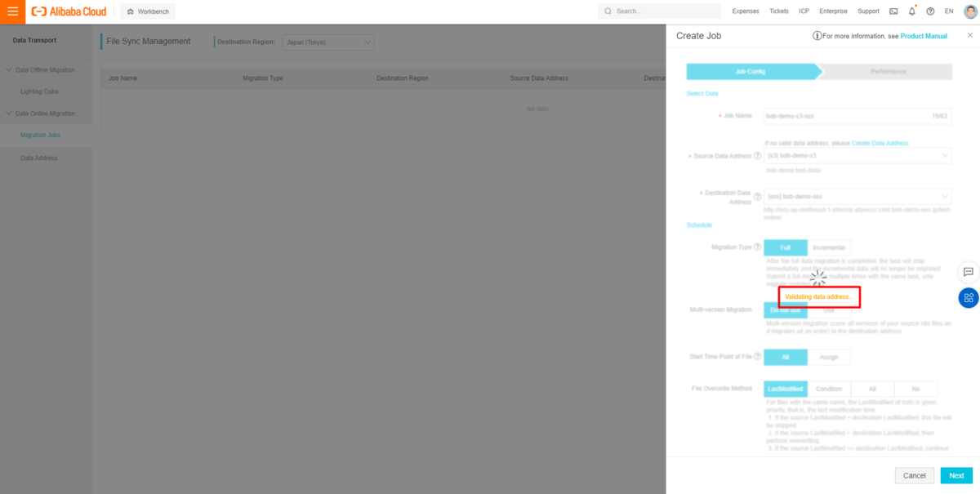Follow the Create Data Address link
This screenshot has height=494, width=980.
pos(880,143)
